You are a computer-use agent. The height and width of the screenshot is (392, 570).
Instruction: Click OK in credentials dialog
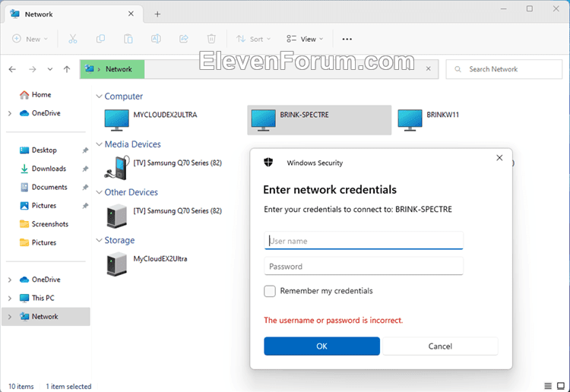coord(321,346)
